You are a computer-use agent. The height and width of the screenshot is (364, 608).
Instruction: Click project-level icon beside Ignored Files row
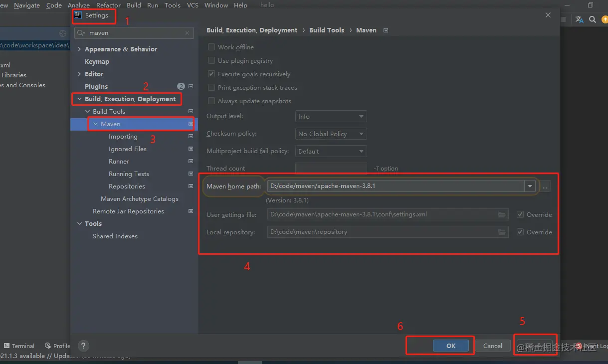pyautogui.click(x=191, y=149)
